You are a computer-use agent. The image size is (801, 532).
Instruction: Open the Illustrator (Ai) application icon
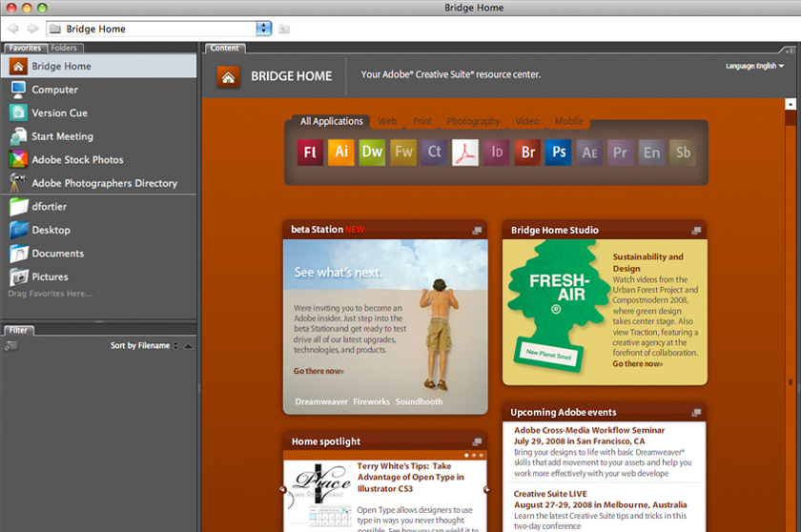coord(341,153)
